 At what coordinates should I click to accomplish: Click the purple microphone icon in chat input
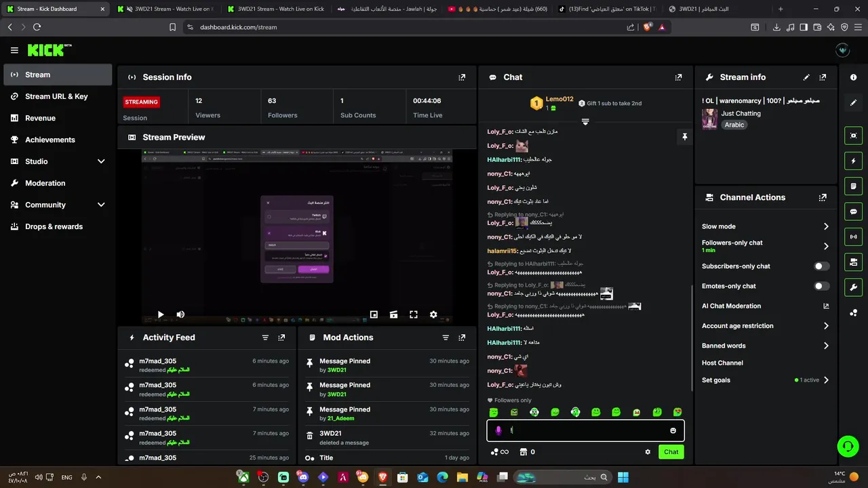pyautogui.click(x=498, y=430)
